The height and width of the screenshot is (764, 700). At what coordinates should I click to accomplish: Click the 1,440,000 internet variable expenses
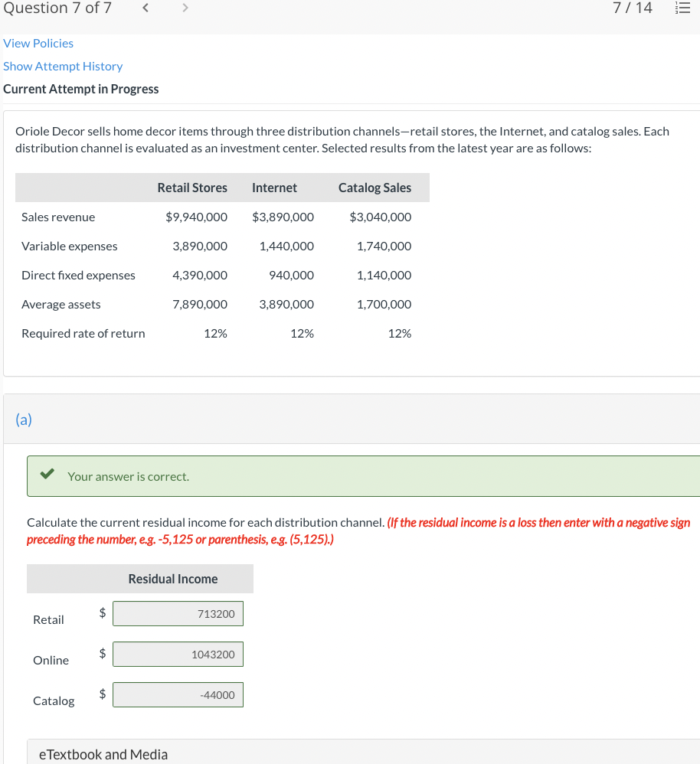point(286,246)
